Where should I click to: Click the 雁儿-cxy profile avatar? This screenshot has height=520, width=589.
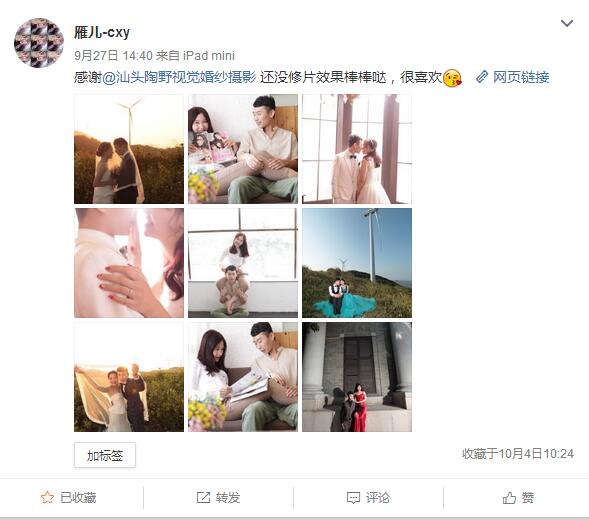pyautogui.click(x=39, y=42)
